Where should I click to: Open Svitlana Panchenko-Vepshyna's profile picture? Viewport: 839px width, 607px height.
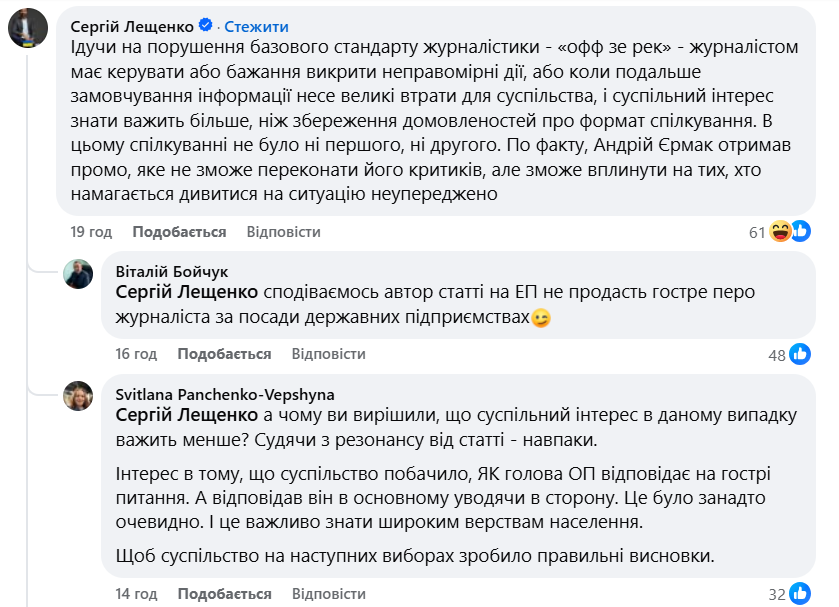click(x=79, y=396)
